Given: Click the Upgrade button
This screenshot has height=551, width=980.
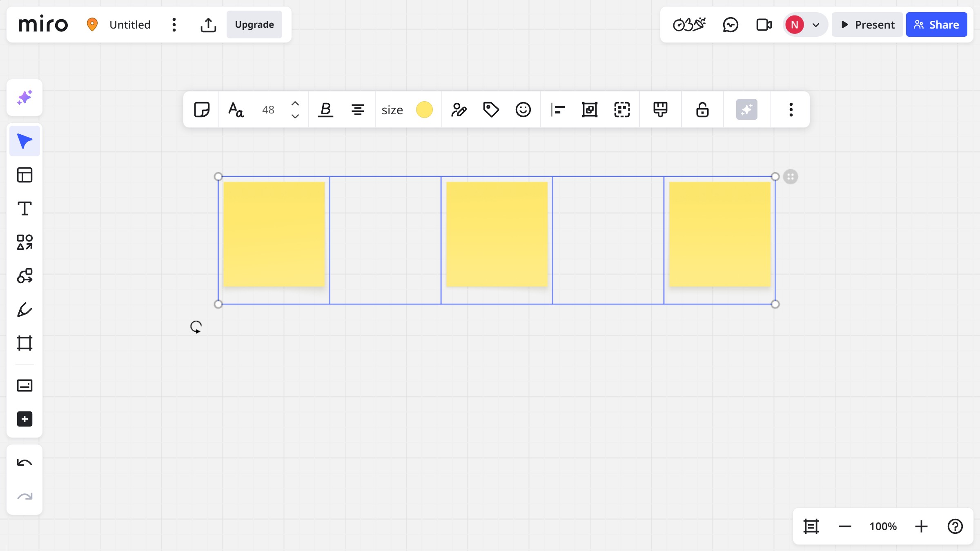Looking at the screenshot, I should pyautogui.click(x=254, y=24).
